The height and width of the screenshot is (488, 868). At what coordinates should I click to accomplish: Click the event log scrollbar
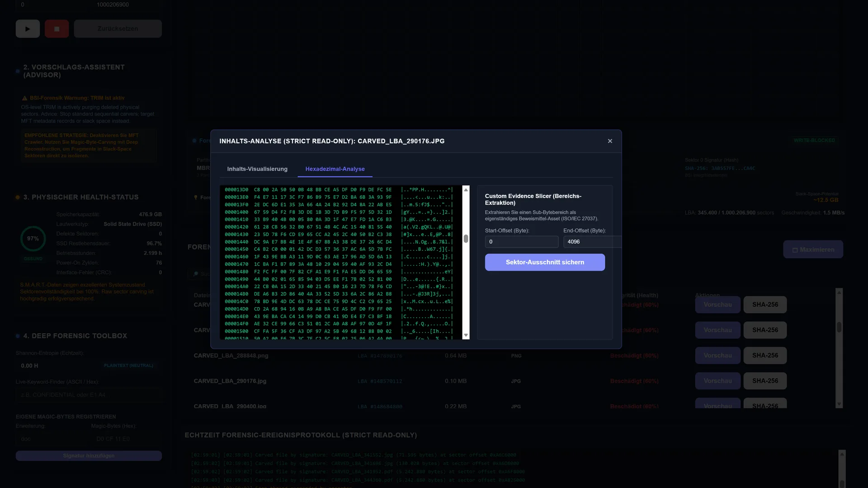[842, 469]
